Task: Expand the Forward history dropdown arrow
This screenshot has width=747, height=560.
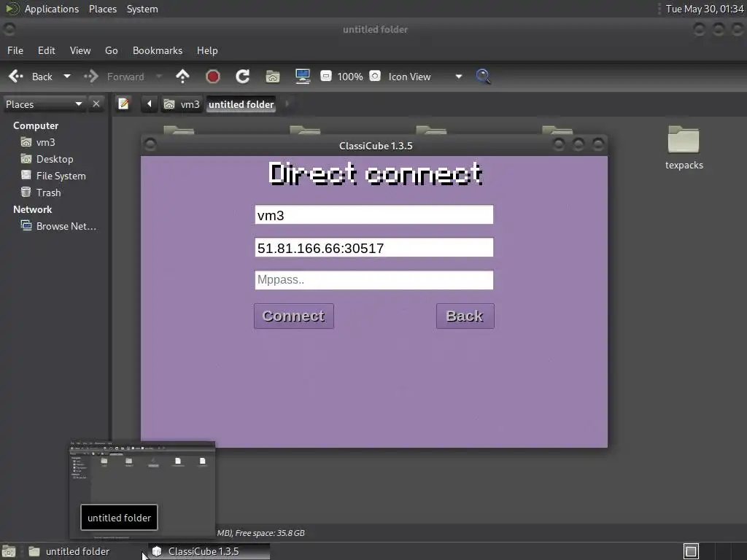Action: 159,76
